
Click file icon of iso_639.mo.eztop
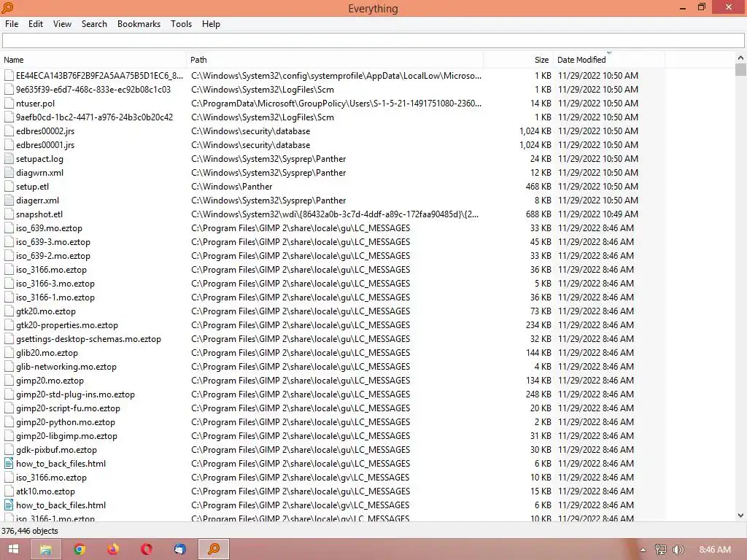9,228
